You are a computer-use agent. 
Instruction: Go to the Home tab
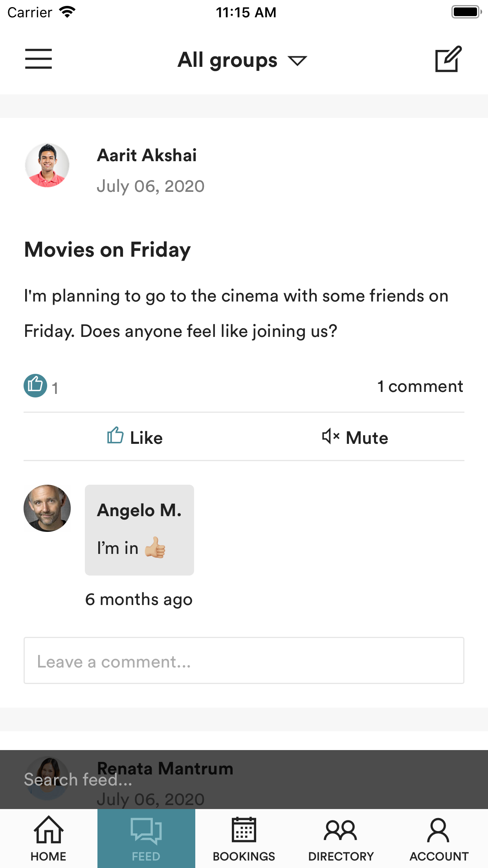(x=49, y=839)
